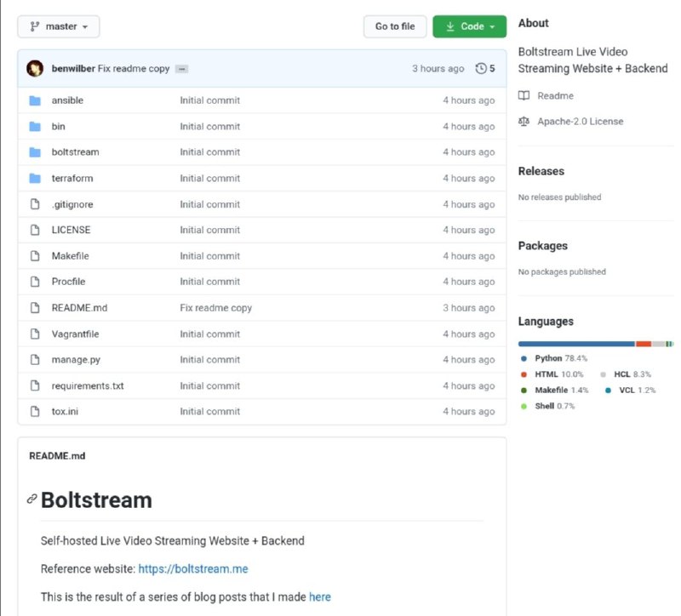Open the latest 'Fix readme copy' commit
This screenshot has width=681, height=616.
pos(134,69)
